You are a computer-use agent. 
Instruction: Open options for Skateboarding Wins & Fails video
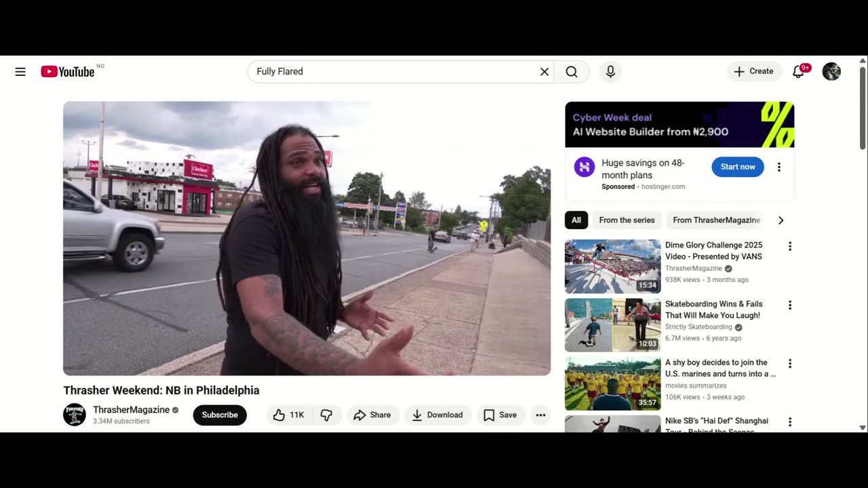coord(789,306)
